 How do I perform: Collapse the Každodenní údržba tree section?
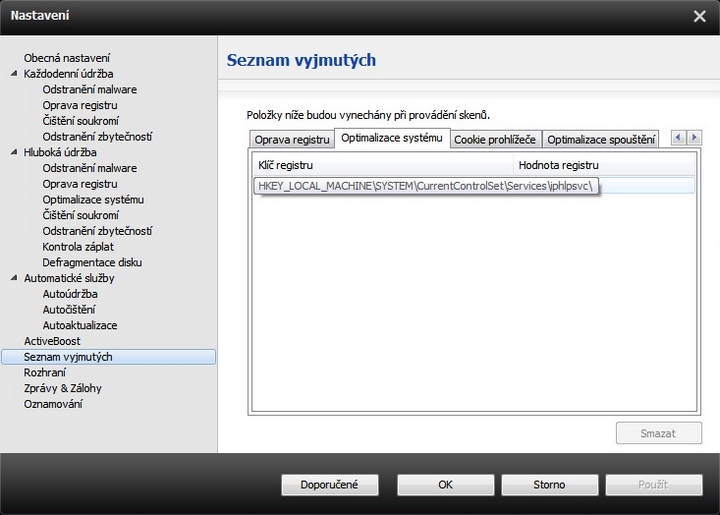pyautogui.click(x=14, y=74)
